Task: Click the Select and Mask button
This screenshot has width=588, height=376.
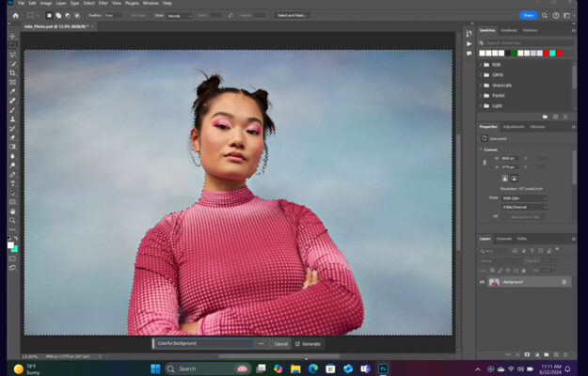Action: [x=292, y=16]
